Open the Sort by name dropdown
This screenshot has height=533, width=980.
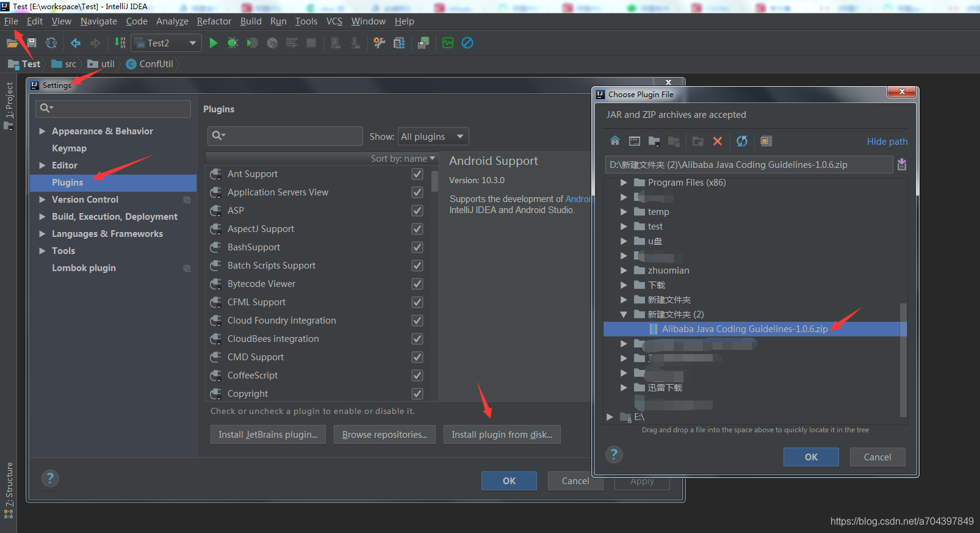(403, 159)
